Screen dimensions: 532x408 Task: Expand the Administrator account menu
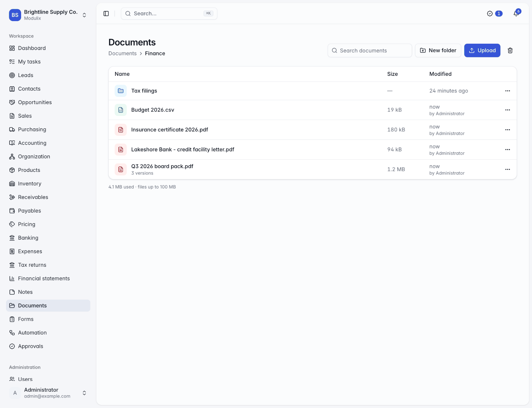click(x=84, y=393)
